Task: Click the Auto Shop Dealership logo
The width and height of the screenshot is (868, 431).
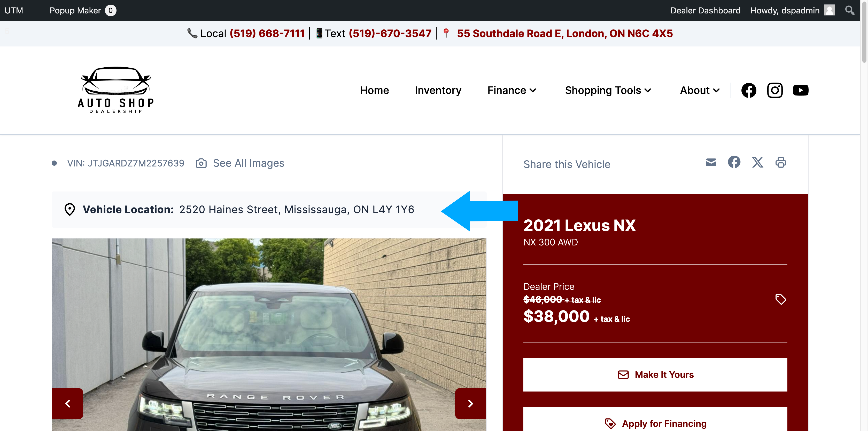Action: pyautogui.click(x=116, y=90)
